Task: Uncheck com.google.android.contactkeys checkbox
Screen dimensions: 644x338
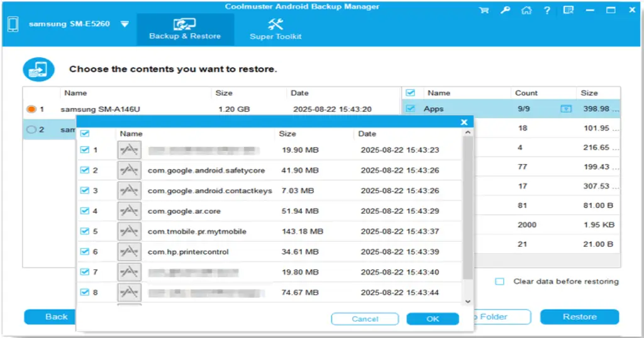Action: (x=85, y=190)
